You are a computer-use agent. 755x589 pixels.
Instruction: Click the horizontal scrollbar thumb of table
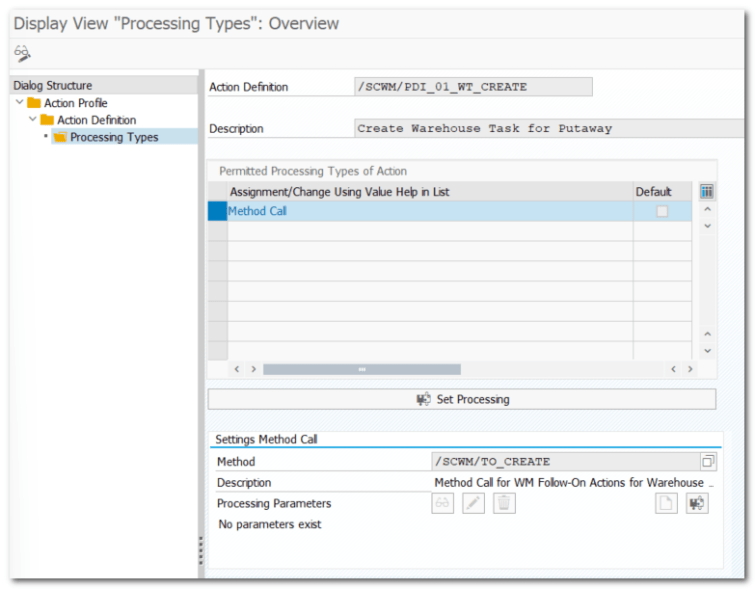[x=362, y=369]
